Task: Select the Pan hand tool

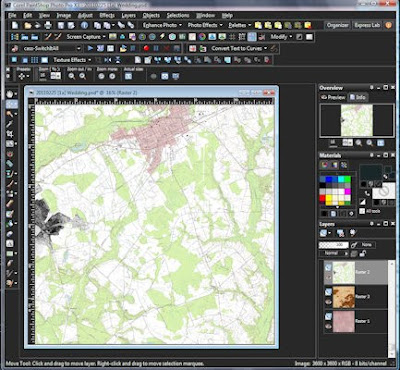Action: (10, 94)
